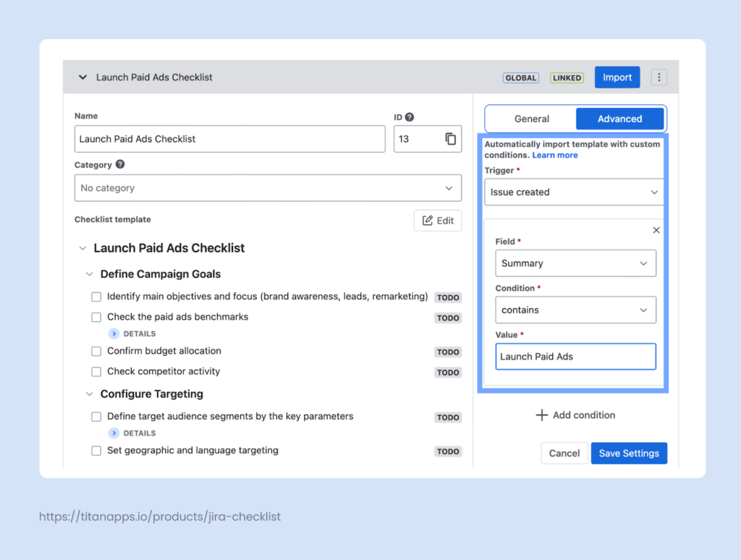The height and width of the screenshot is (560, 741).
Task: Tick the Check competitor activity checkbox
Action: pos(96,372)
